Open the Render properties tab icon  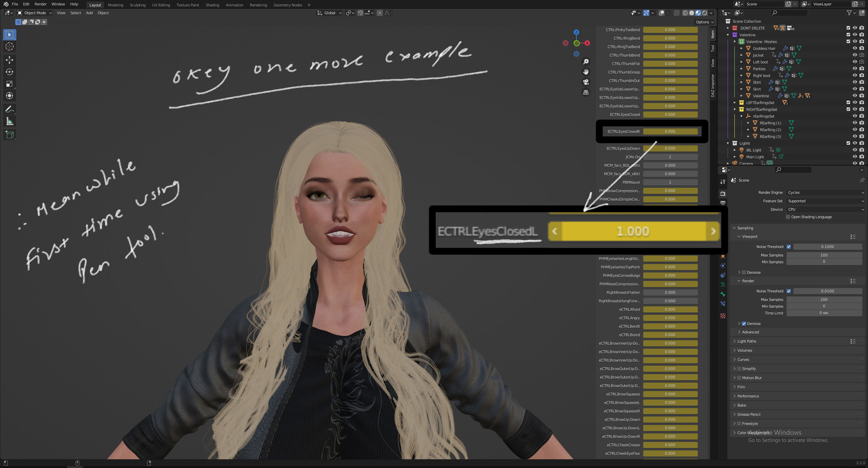tap(723, 194)
